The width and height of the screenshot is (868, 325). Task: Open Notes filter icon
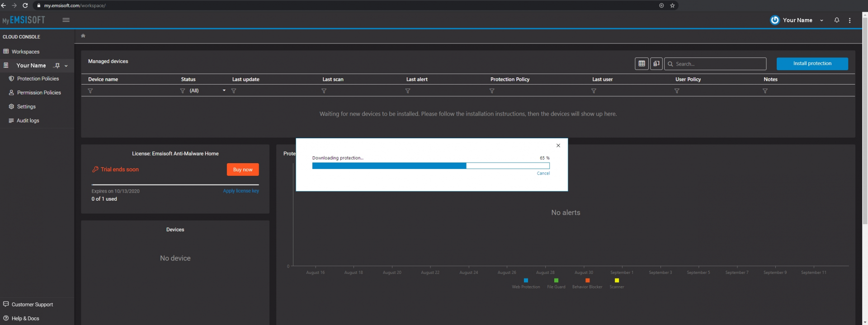point(765,91)
